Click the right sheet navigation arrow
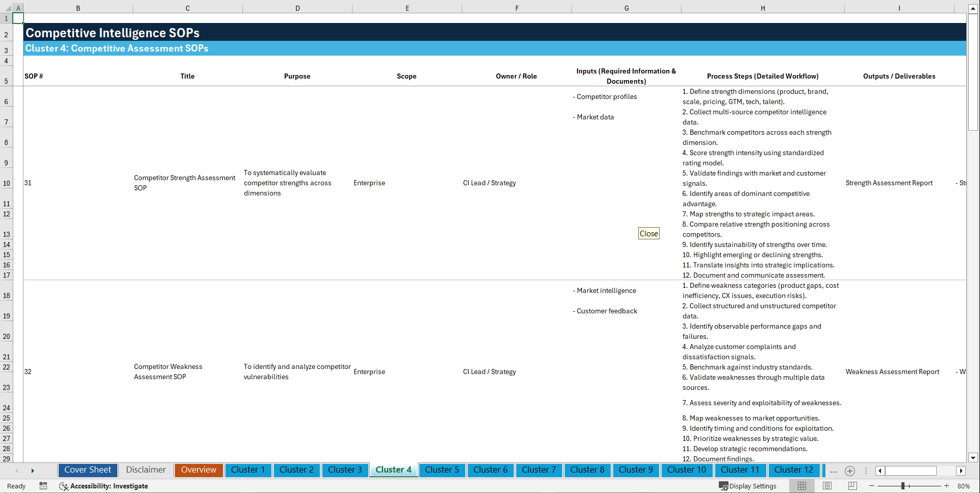This screenshot has height=493, width=980. point(961,471)
